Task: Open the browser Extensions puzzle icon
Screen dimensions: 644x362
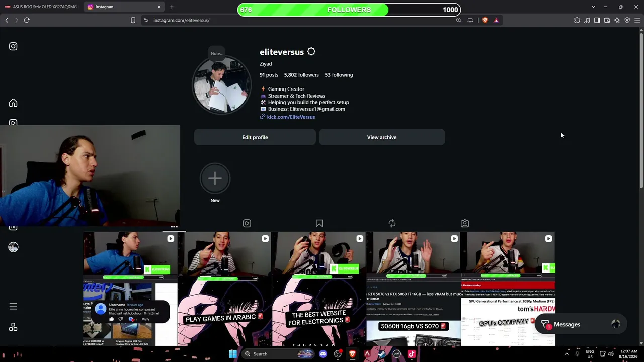Action: click(577, 20)
